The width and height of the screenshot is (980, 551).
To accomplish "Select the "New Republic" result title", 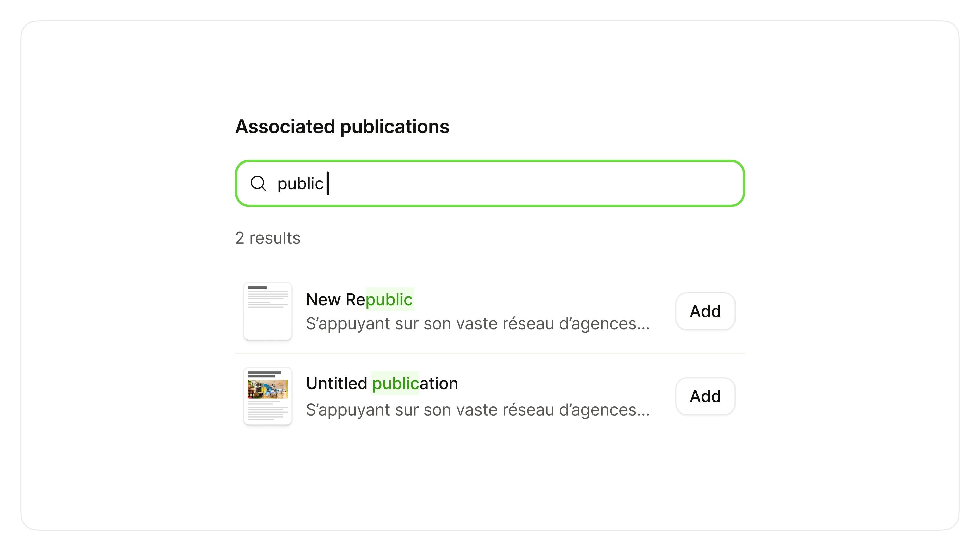I will [359, 300].
